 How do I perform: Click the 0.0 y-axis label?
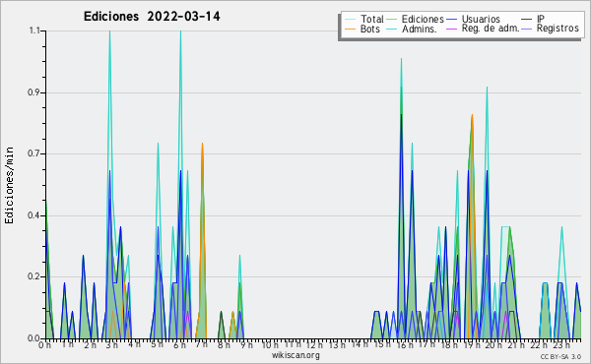[x=33, y=338]
